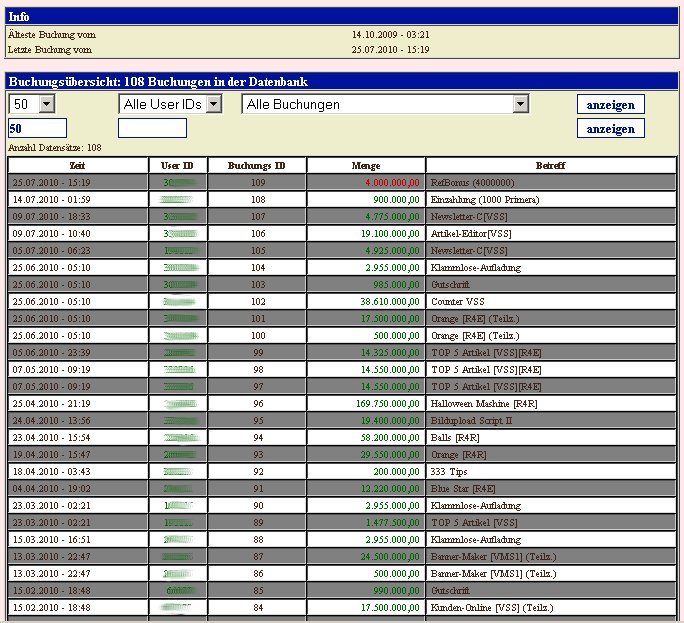
Task: Open the 50 entries-per-page dropdown
Action: coord(32,104)
